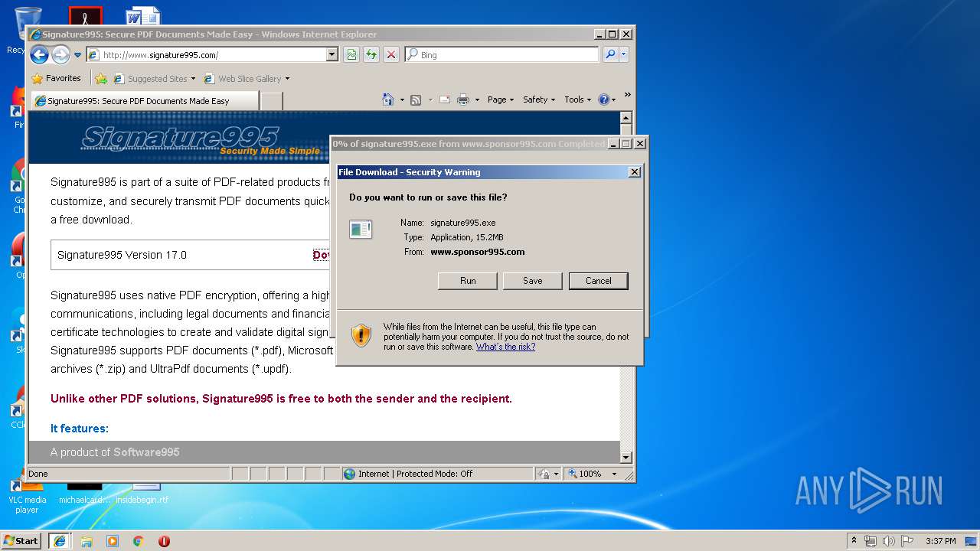Viewport: 980px width, 551px height.
Task: Click the Print icon
Action: click(463, 99)
